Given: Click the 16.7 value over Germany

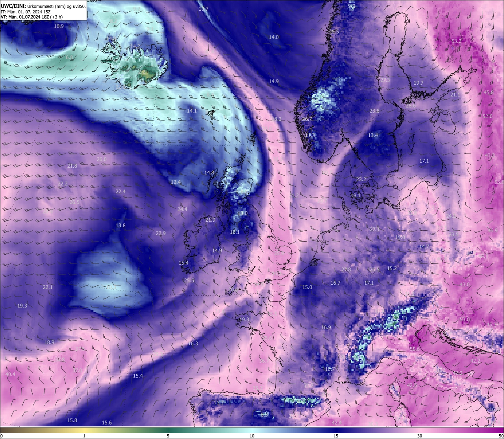Looking at the screenshot, I should pos(335,283).
